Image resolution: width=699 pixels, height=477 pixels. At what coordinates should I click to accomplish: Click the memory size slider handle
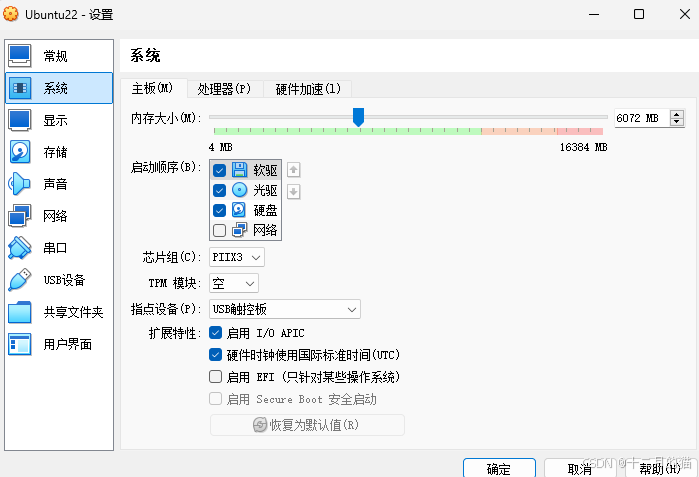358,117
